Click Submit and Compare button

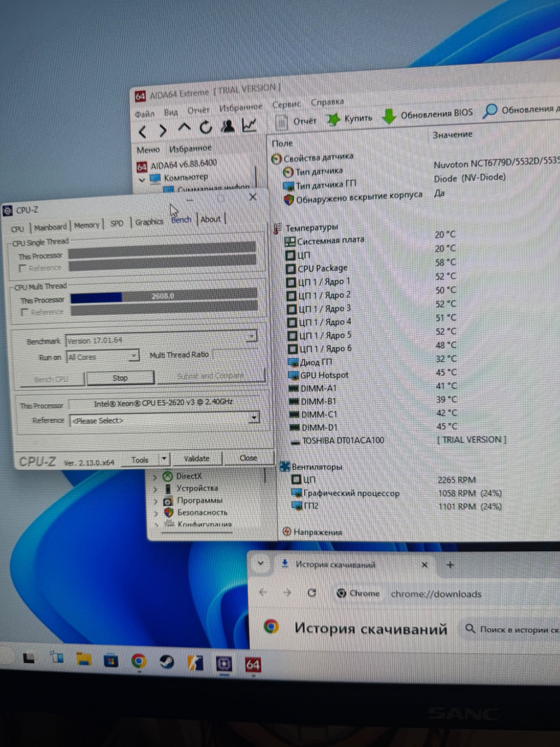pyautogui.click(x=210, y=376)
